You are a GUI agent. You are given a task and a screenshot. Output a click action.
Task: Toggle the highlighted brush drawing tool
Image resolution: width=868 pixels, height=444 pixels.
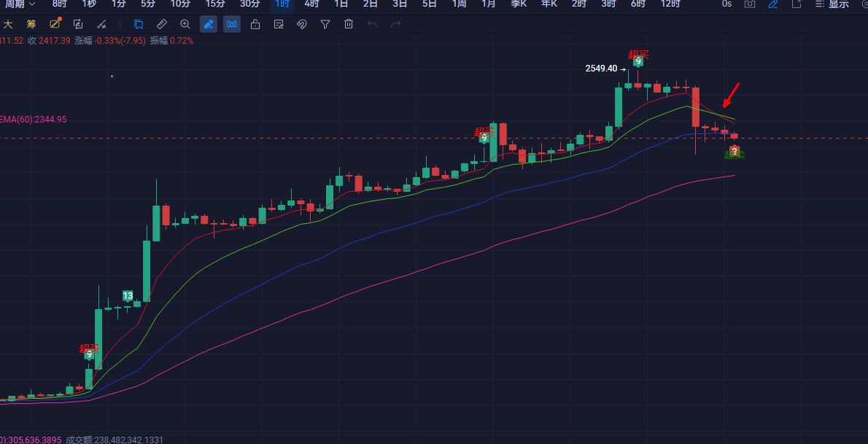click(209, 24)
